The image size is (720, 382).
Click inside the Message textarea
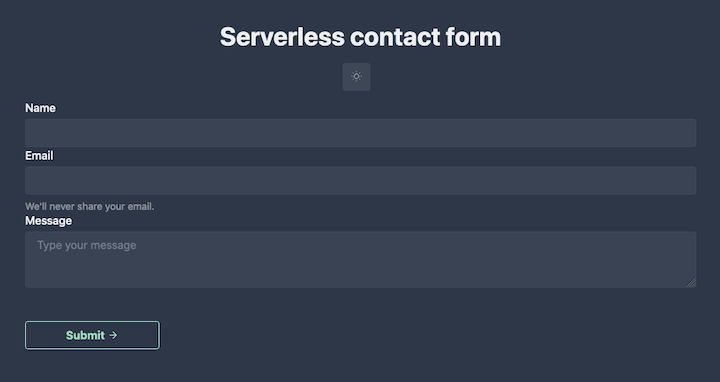(x=360, y=259)
